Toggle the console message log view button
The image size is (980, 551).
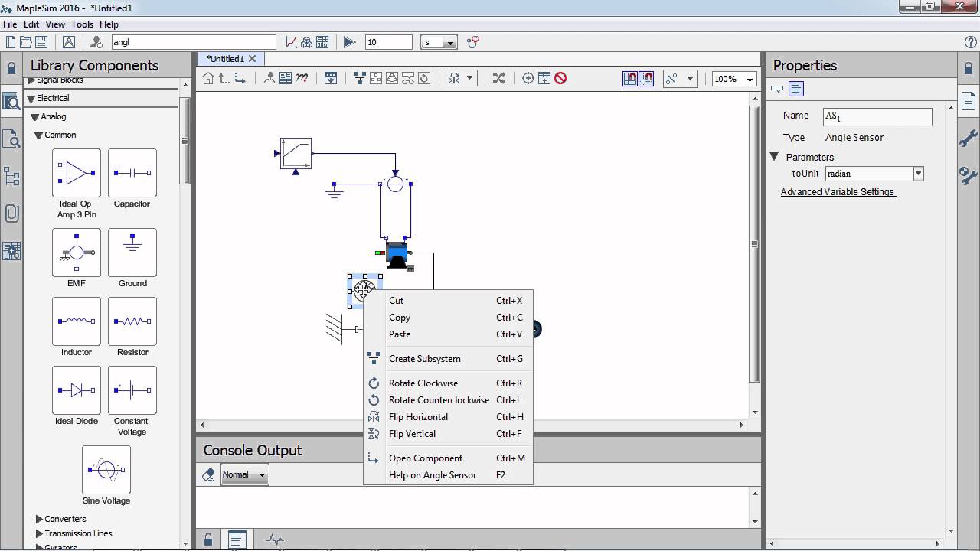coord(237,540)
